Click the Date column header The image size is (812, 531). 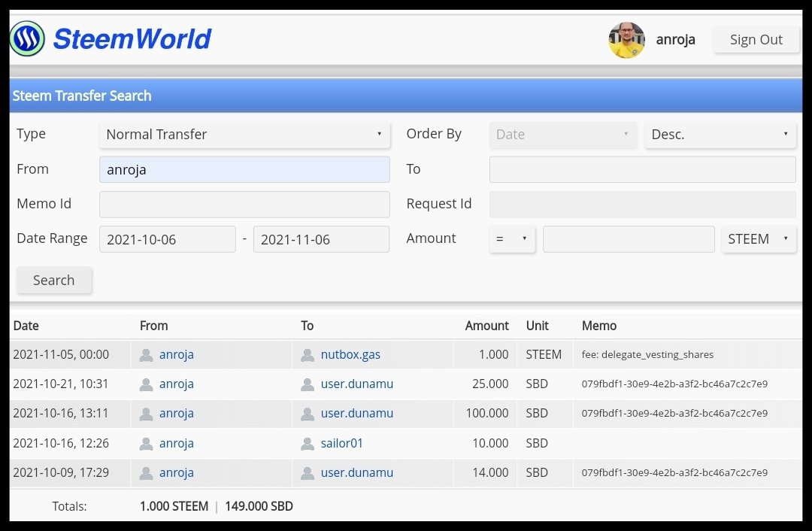(26, 326)
